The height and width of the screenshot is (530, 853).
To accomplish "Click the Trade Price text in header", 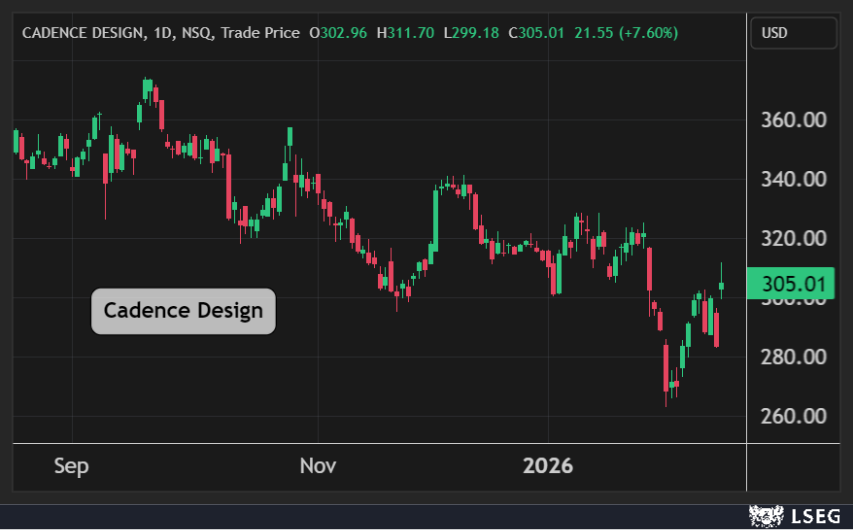I will tap(260, 33).
